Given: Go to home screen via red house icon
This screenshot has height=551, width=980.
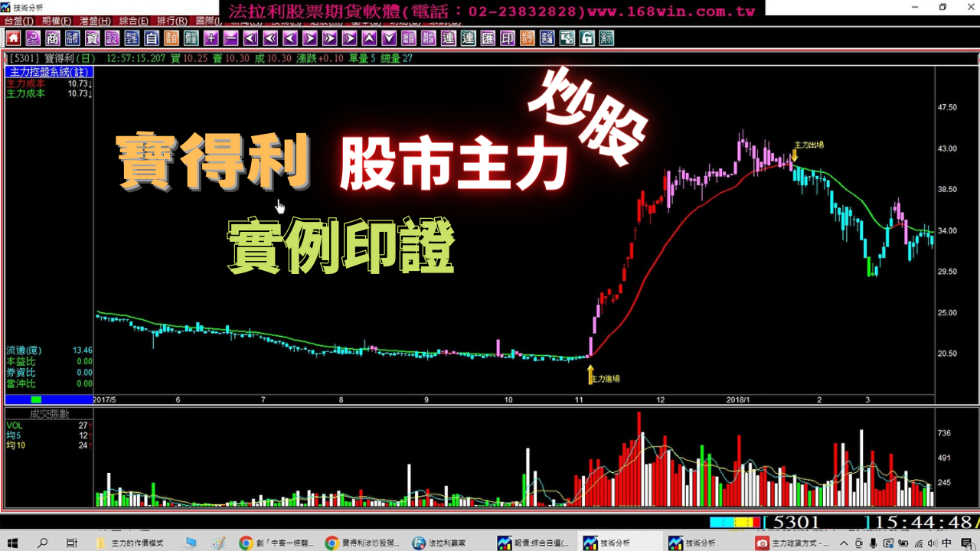Looking at the screenshot, I should [13, 38].
